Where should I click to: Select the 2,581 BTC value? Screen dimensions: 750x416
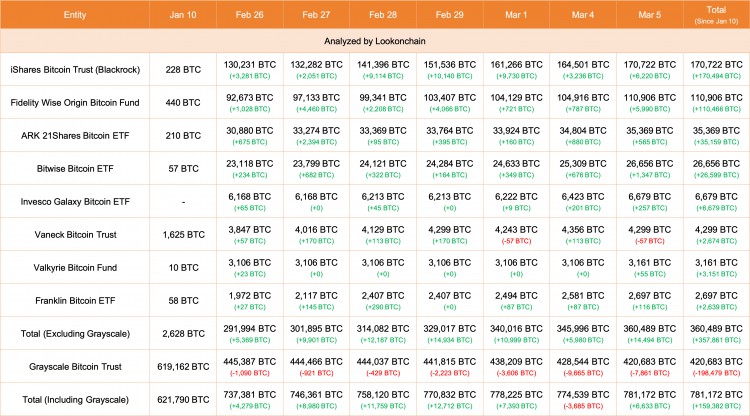point(583,296)
